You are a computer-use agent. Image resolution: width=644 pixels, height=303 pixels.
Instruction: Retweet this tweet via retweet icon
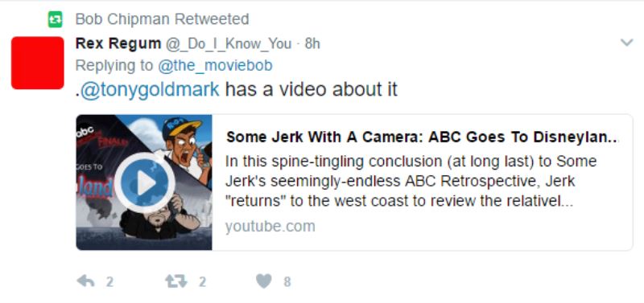tap(175, 281)
